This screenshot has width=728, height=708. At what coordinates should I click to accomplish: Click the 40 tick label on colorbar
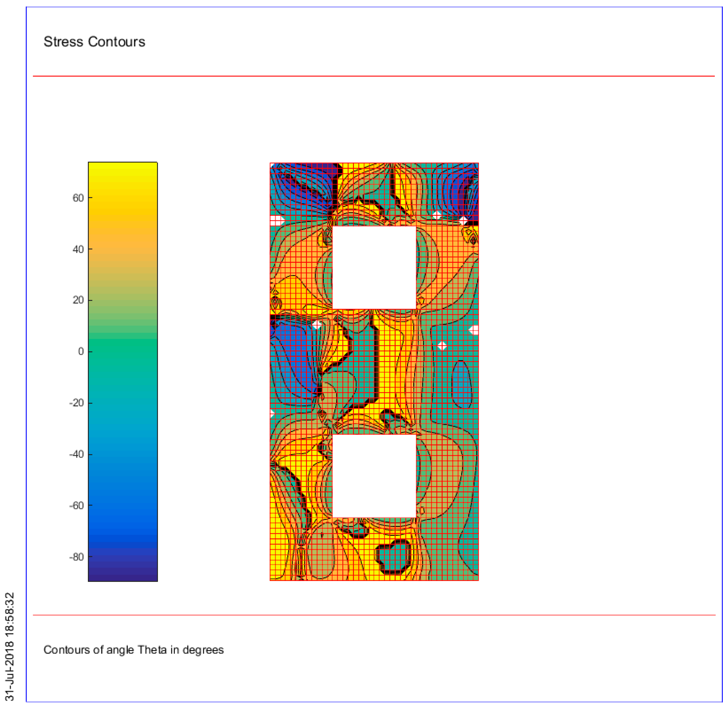pyautogui.click(x=78, y=249)
